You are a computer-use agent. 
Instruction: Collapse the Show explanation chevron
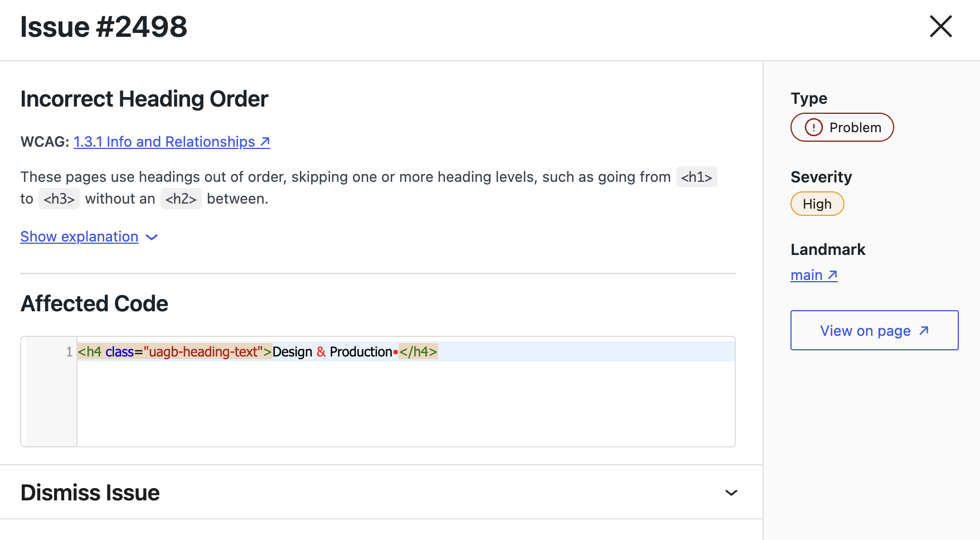(x=151, y=238)
